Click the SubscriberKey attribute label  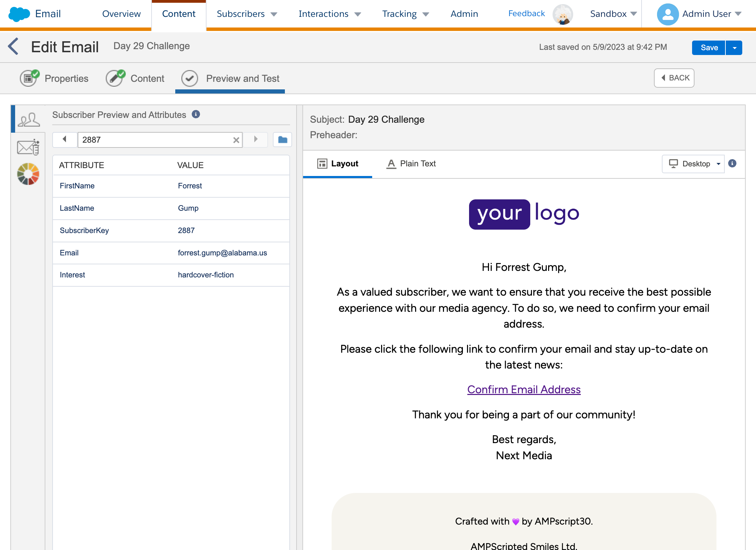coord(84,230)
